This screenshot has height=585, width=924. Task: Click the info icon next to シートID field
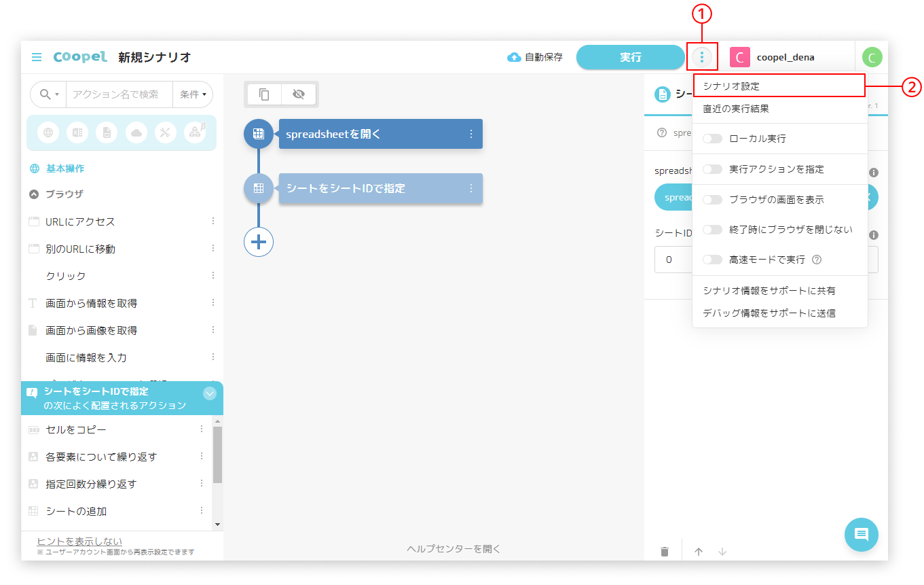pos(874,235)
